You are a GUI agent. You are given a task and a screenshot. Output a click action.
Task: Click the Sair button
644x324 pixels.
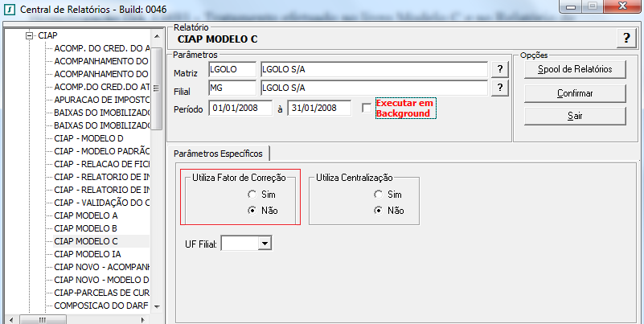[x=575, y=117]
